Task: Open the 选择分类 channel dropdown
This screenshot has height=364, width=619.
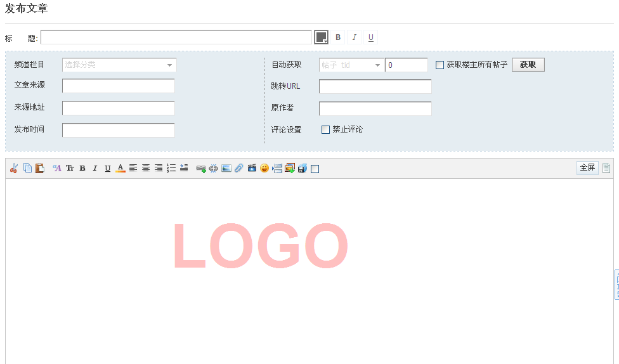Action: coord(119,65)
